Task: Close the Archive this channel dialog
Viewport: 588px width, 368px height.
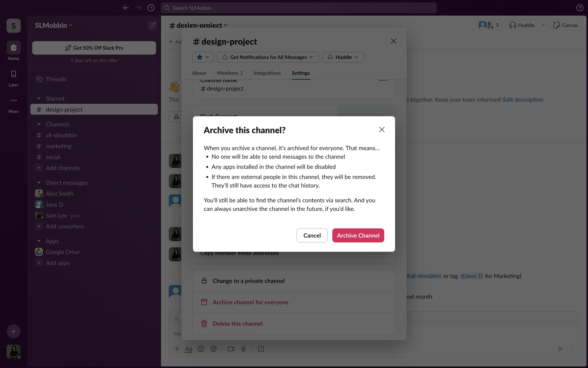Action: [x=382, y=130]
